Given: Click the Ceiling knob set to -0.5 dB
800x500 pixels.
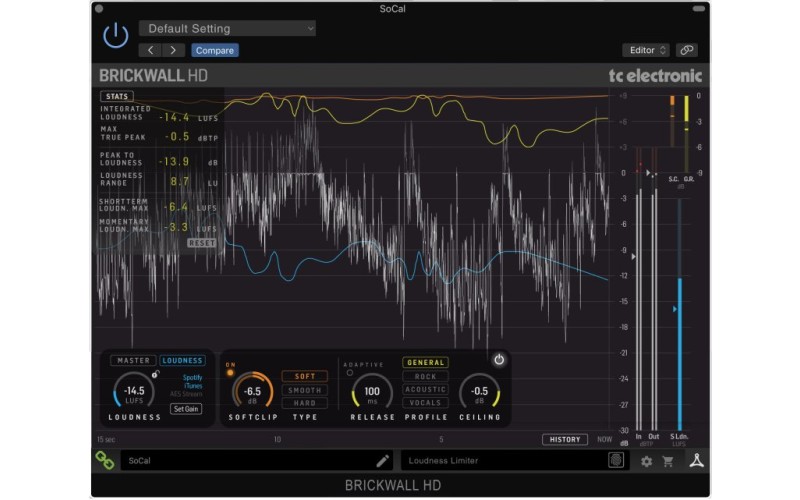Looking at the screenshot, I should point(480,391).
